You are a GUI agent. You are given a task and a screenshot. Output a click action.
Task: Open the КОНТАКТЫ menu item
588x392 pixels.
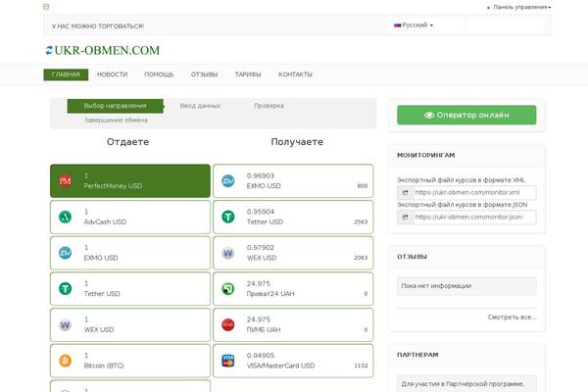295,74
